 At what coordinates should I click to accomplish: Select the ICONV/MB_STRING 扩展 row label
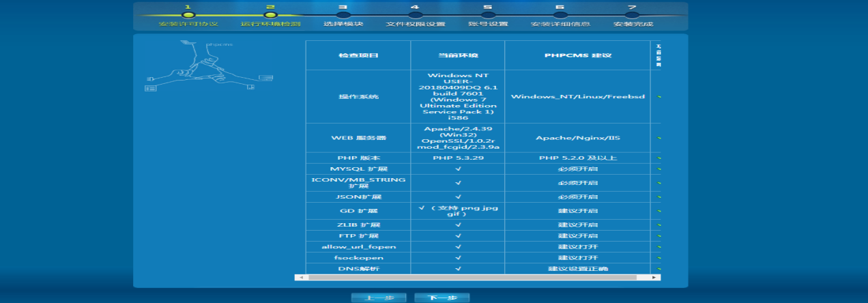point(358,182)
